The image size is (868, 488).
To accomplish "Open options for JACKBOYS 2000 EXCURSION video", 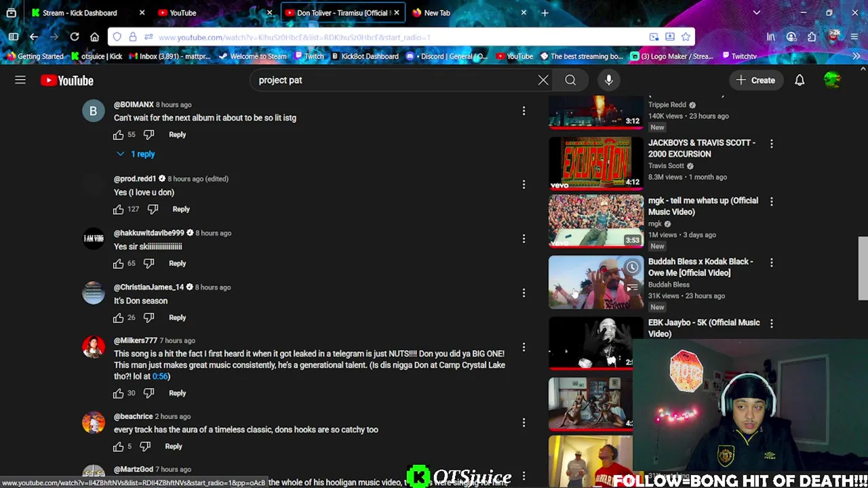I will tap(771, 144).
